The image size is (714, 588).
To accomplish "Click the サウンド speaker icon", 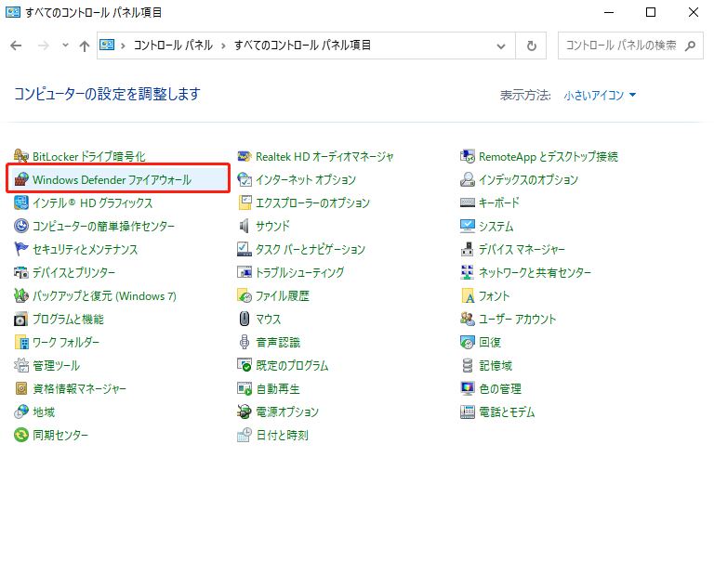I will [245, 226].
